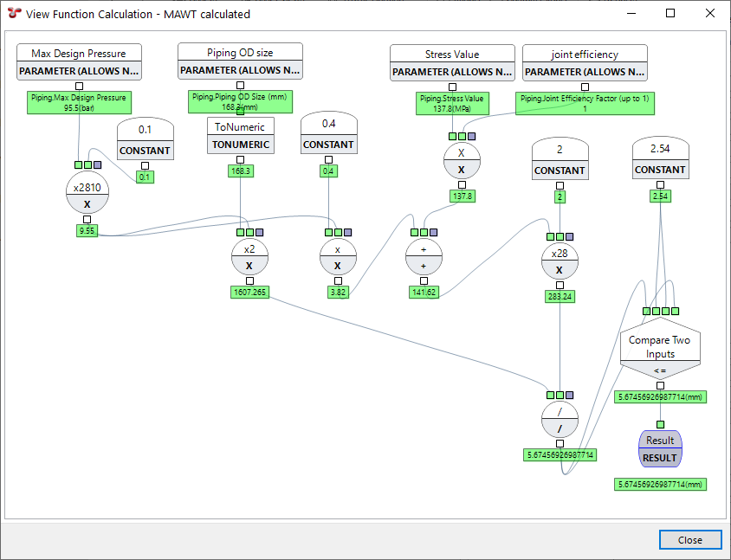Click the division operator node
731x560 pixels.
[560, 420]
